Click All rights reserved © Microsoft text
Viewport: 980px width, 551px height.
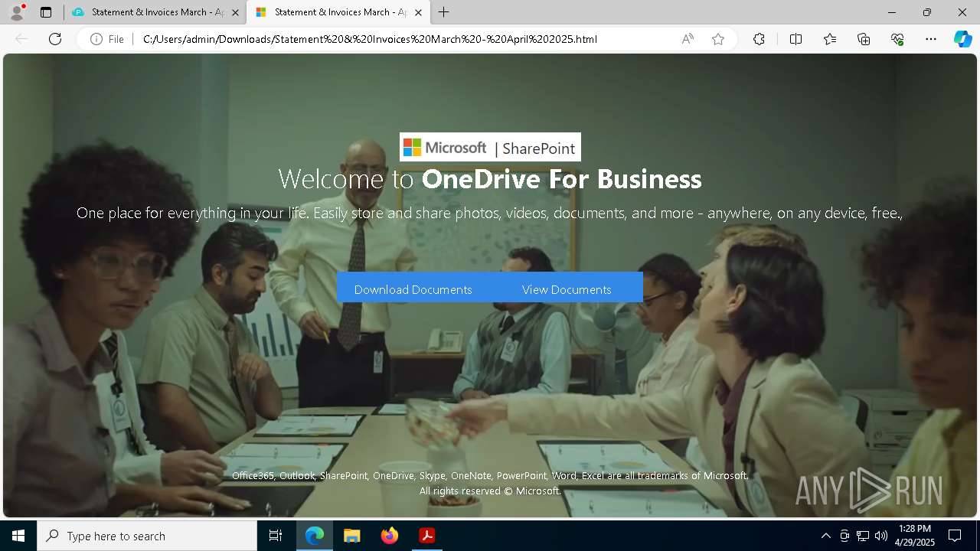490,491
